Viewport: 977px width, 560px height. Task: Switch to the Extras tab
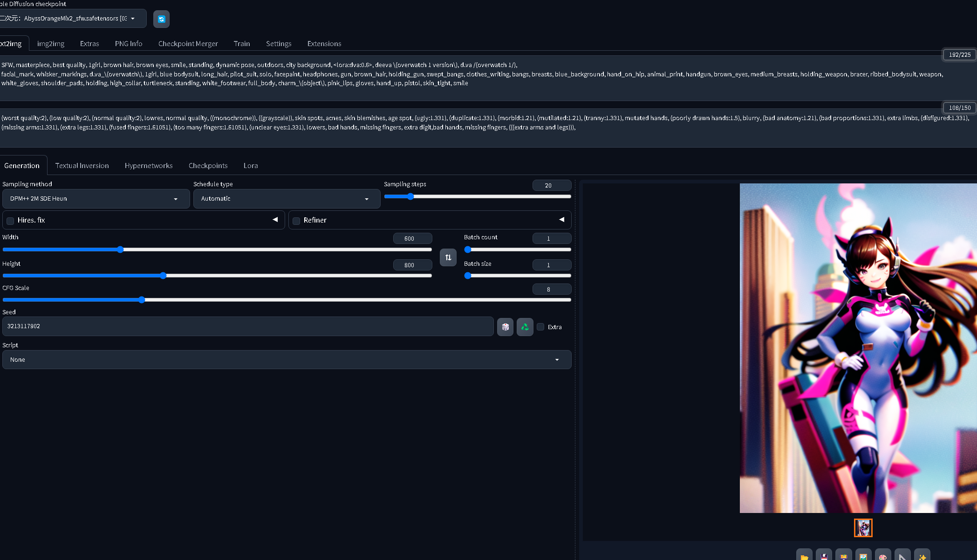click(x=89, y=44)
